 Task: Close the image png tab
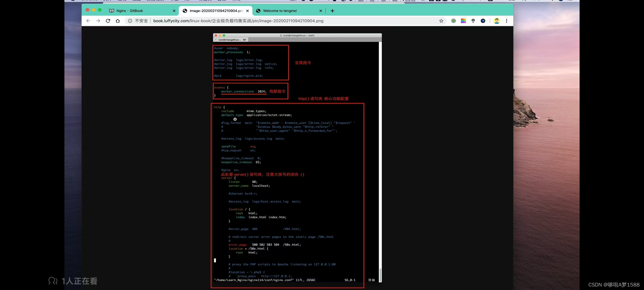pyautogui.click(x=247, y=11)
